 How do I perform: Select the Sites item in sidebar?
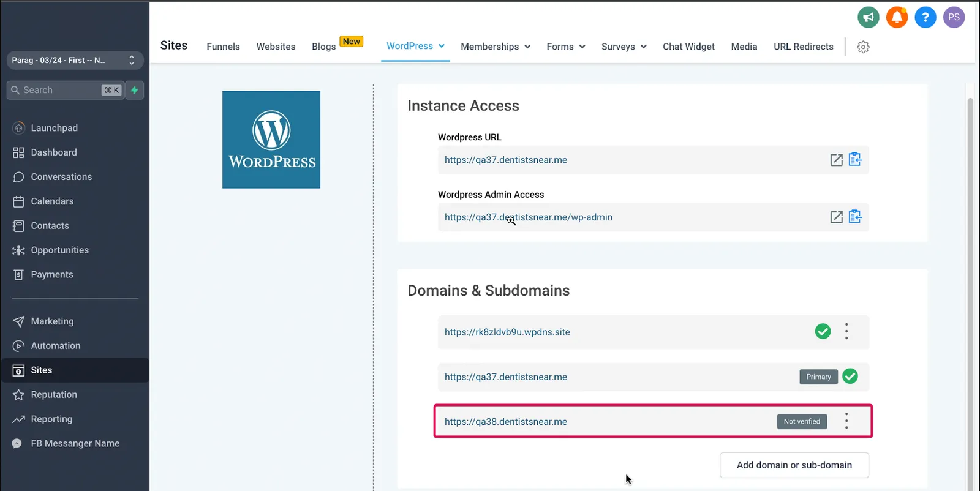coord(75,370)
